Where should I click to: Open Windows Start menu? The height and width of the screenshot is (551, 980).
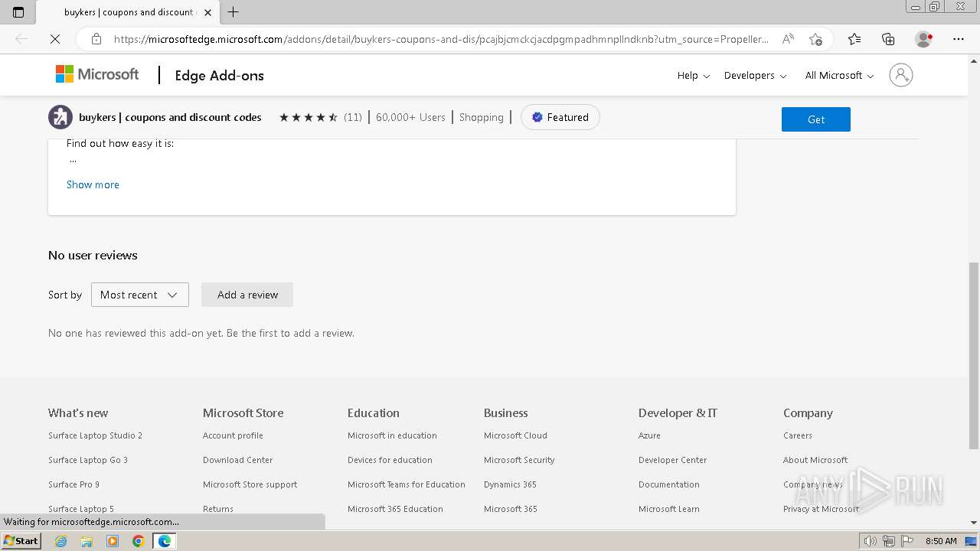tap(21, 541)
